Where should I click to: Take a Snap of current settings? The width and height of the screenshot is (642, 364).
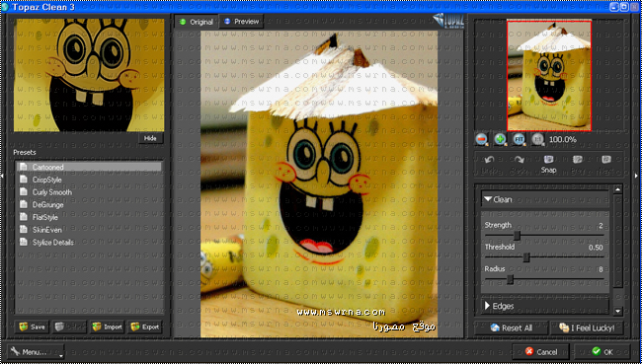coord(548,164)
